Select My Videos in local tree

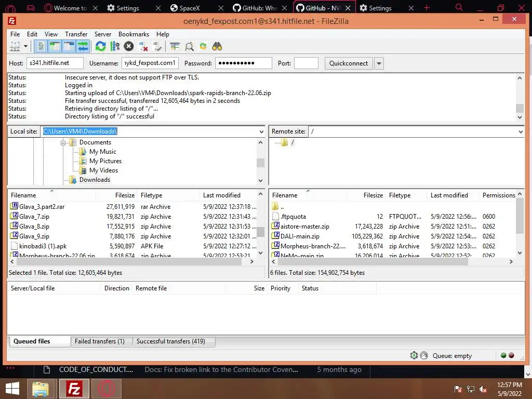103,170
